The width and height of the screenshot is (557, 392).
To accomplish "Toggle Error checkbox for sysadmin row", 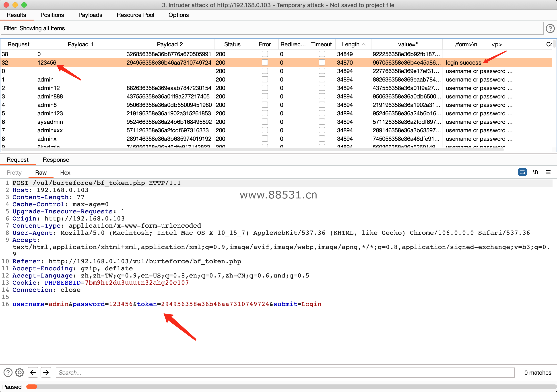I will [x=265, y=122].
